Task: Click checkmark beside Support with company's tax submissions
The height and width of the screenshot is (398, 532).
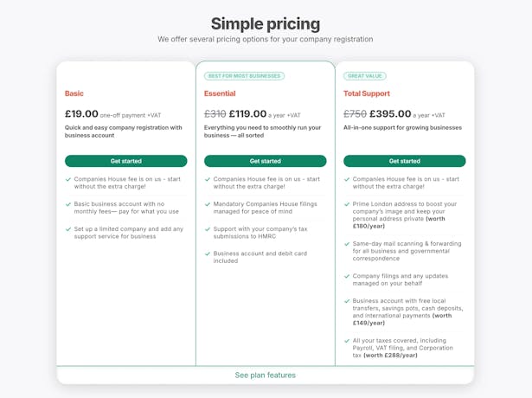Action: pos(208,229)
